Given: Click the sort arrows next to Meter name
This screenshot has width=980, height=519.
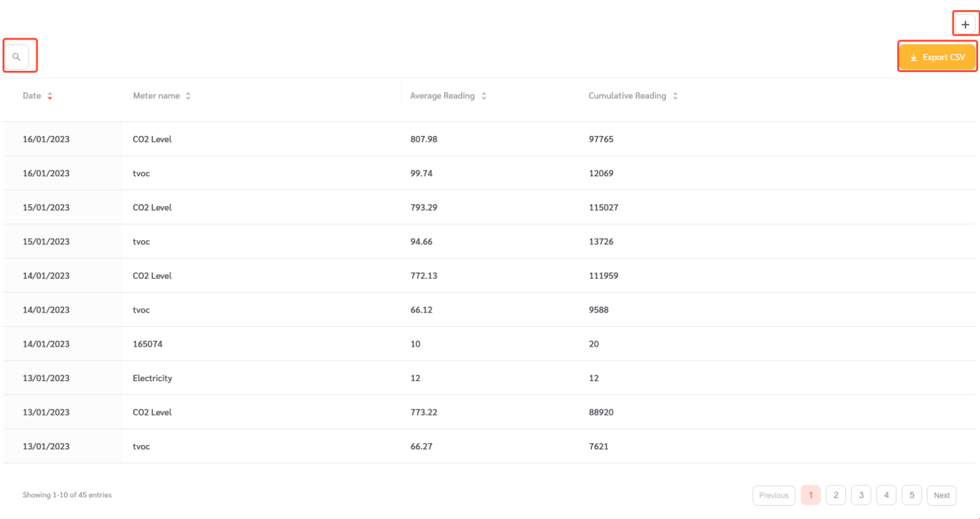Looking at the screenshot, I should point(188,95).
